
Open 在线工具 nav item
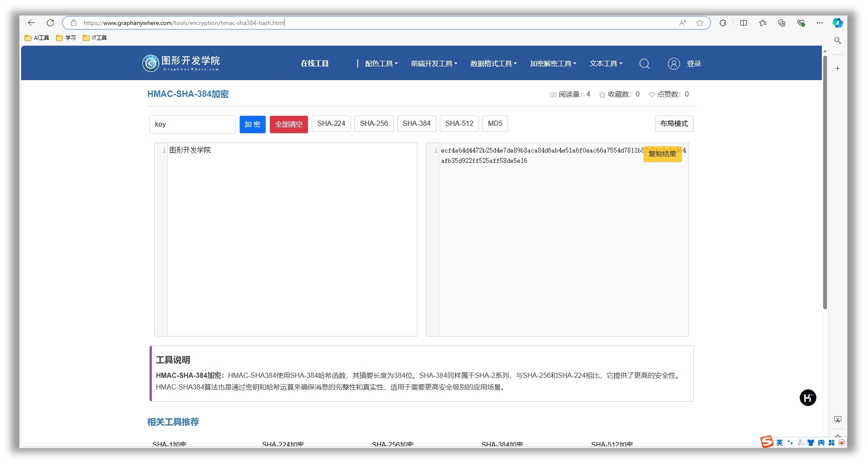[x=315, y=64]
